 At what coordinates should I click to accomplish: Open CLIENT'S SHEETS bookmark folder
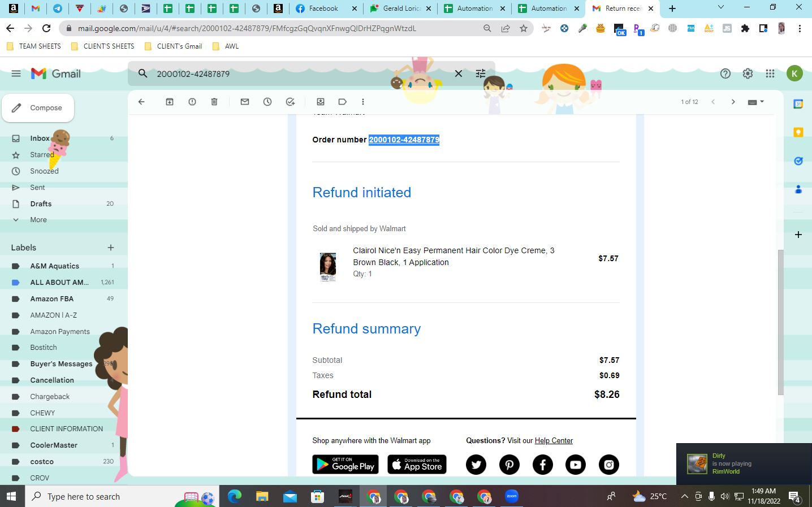click(x=102, y=46)
